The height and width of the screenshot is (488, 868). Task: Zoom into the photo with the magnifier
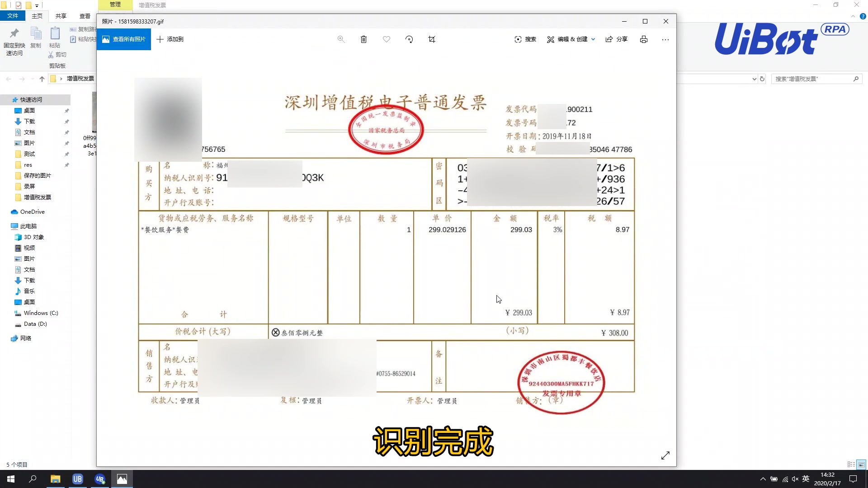coord(341,39)
